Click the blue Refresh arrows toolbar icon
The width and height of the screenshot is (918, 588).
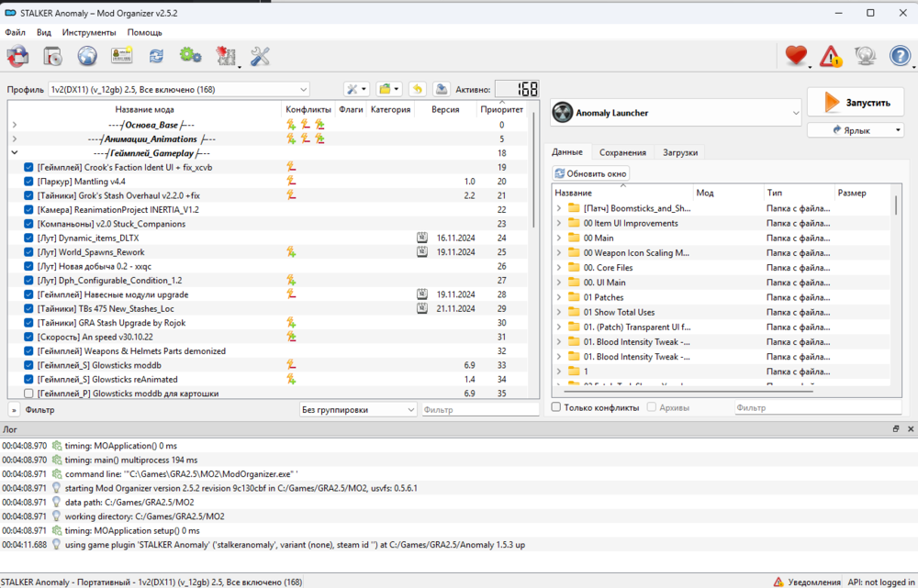[x=156, y=56]
